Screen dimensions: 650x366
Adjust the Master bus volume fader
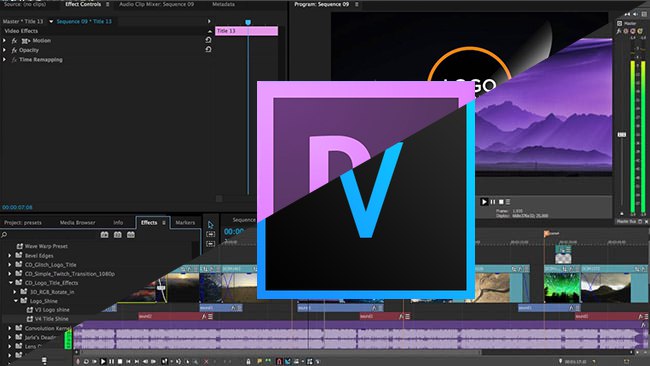622,135
